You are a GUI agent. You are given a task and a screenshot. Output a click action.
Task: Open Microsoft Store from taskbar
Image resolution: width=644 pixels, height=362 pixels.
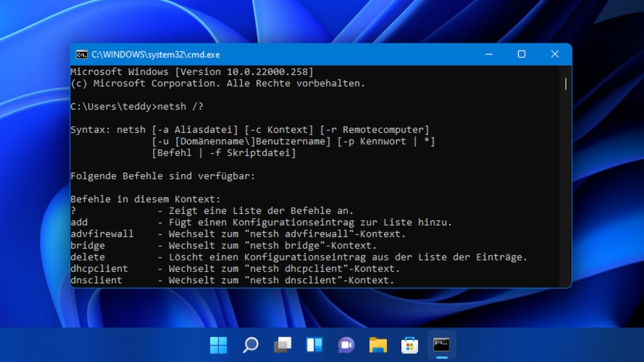(x=409, y=345)
